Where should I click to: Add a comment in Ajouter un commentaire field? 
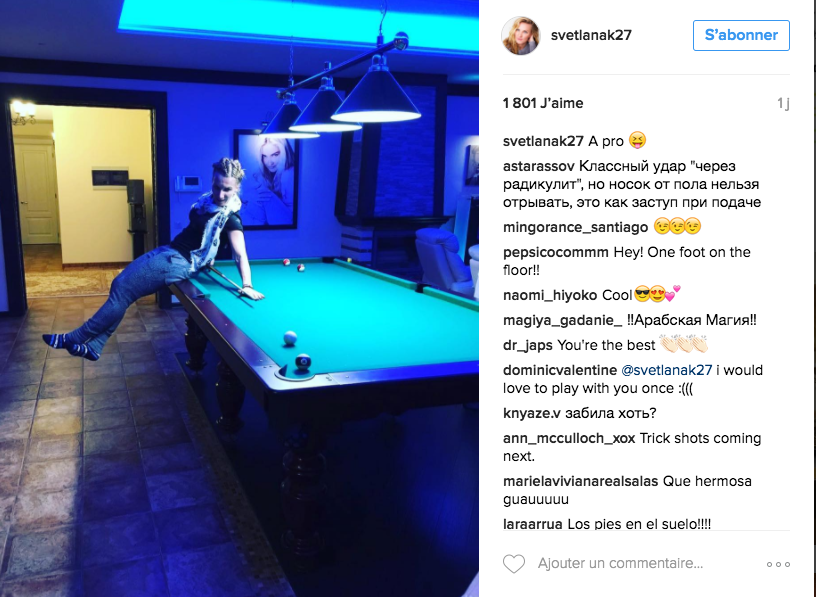[x=620, y=563]
